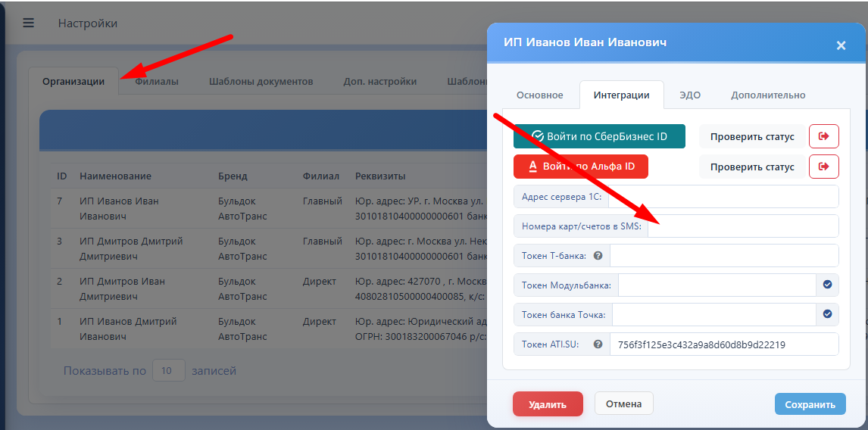
Task: Click the Отмена button
Action: (x=624, y=404)
